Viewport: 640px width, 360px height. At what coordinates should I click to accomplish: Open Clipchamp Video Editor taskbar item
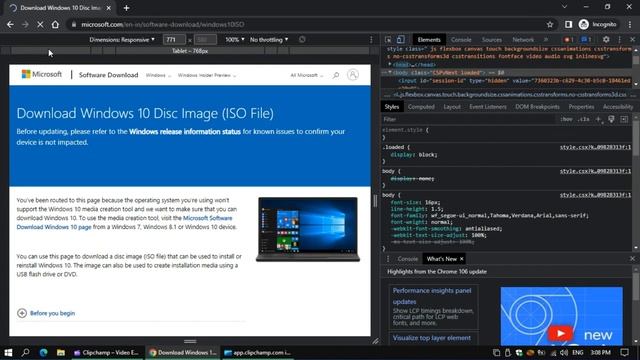point(107,352)
